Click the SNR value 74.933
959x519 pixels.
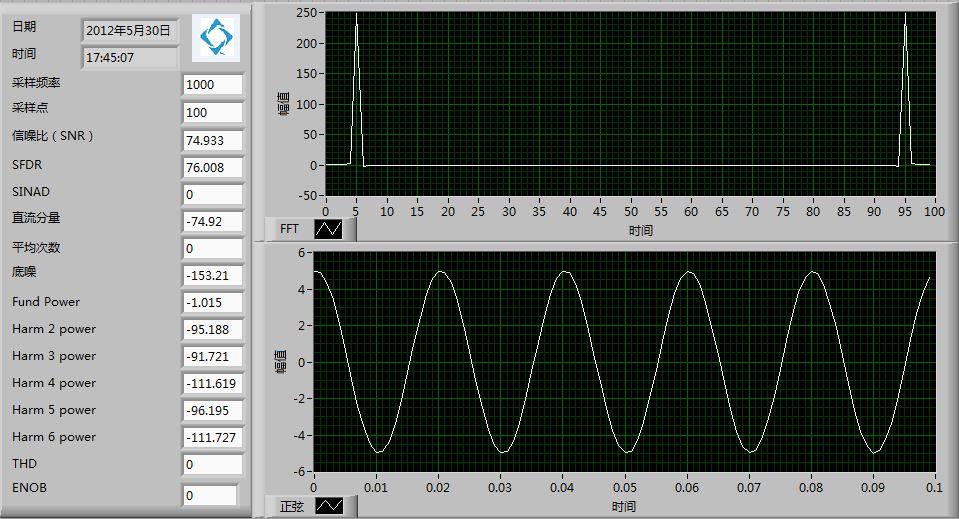[212, 140]
